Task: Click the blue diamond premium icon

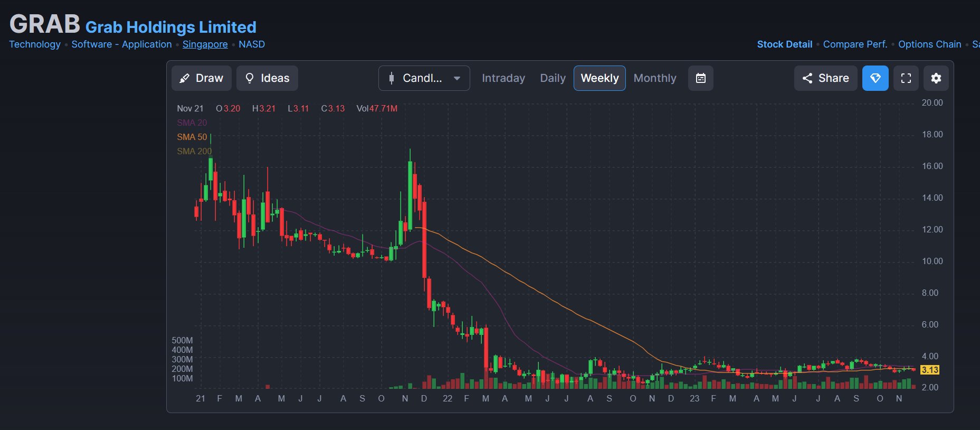Action: coord(876,78)
